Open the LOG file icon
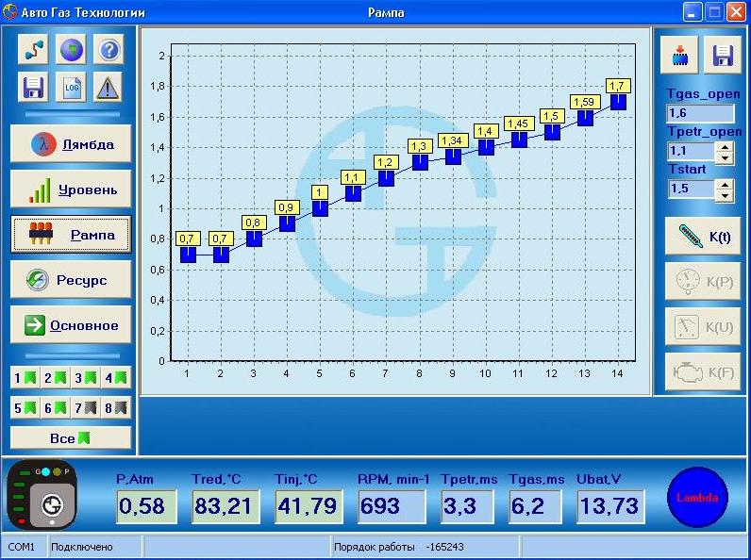This screenshot has height=560, width=751. (72, 88)
